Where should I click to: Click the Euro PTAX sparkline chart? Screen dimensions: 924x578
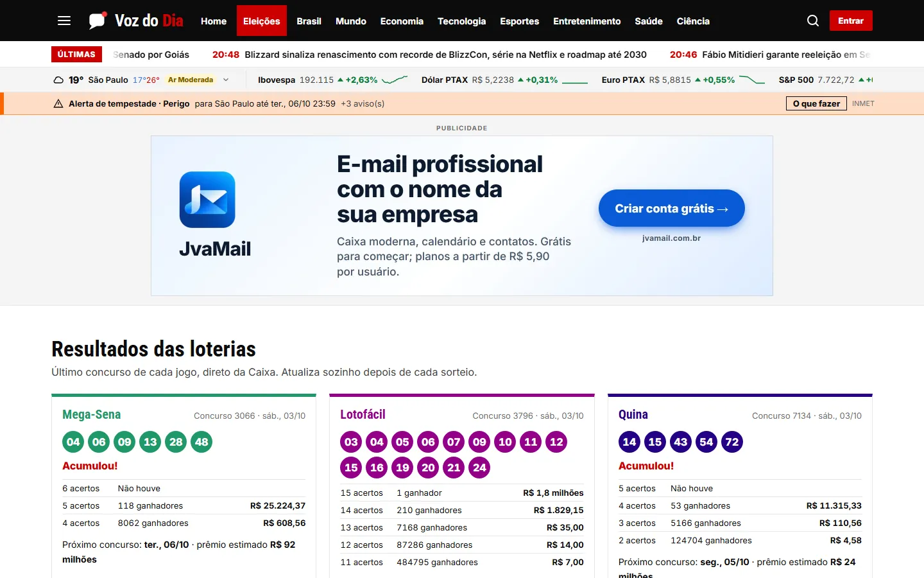point(752,80)
